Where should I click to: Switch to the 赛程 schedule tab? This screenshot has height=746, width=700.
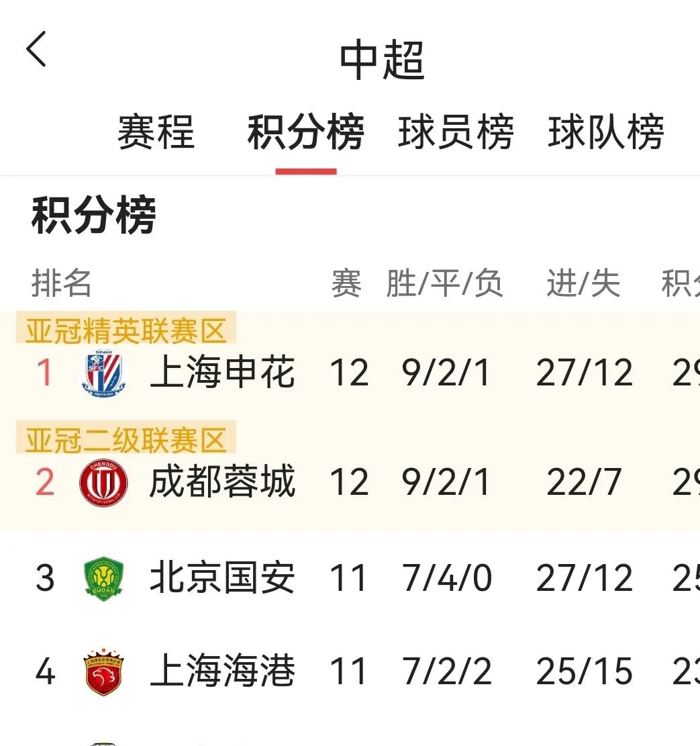[x=156, y=132]
